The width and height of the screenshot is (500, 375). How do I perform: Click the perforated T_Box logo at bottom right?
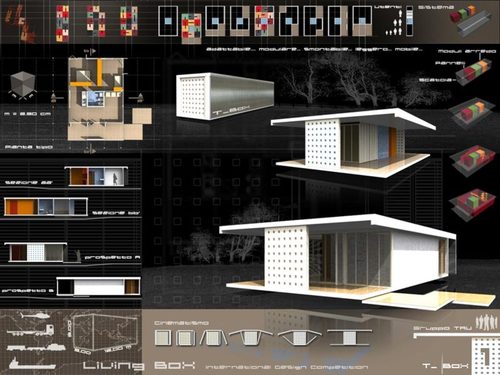coord(486,355)
